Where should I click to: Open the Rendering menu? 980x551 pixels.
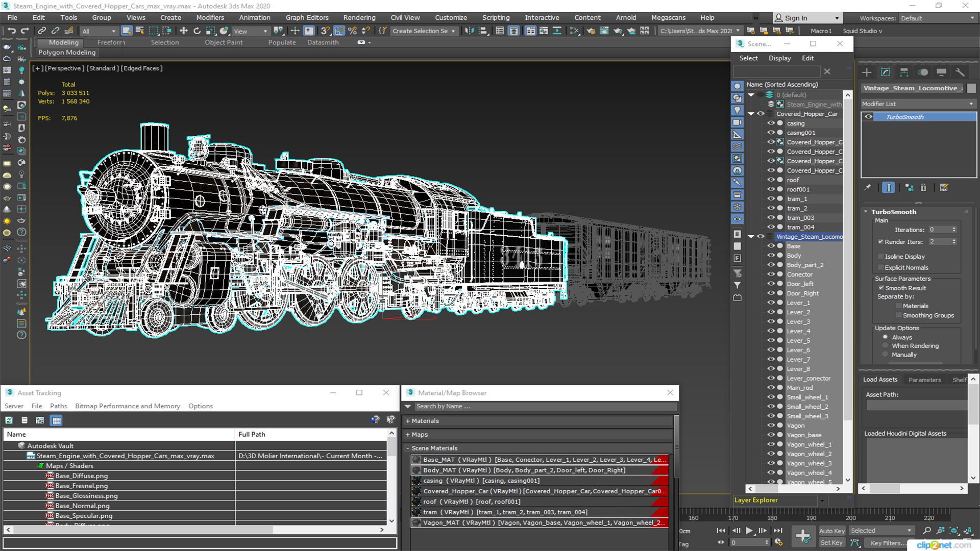[359, 18]
